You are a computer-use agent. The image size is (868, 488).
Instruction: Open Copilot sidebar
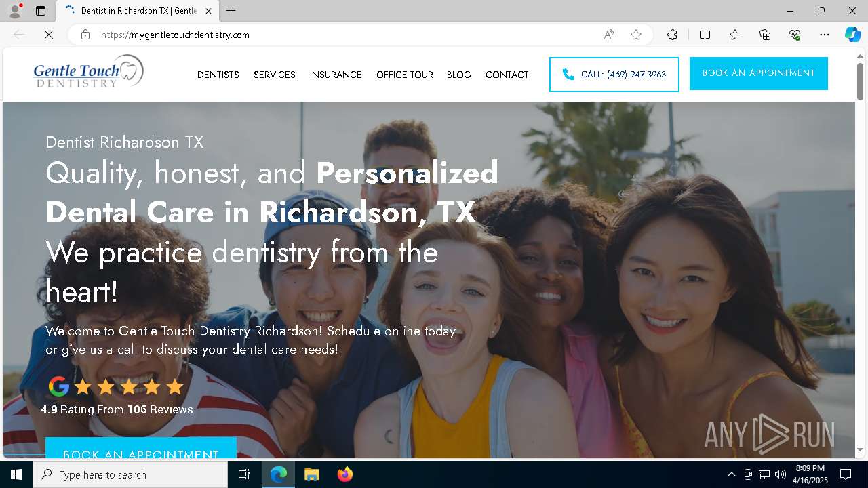coord(852,35)
